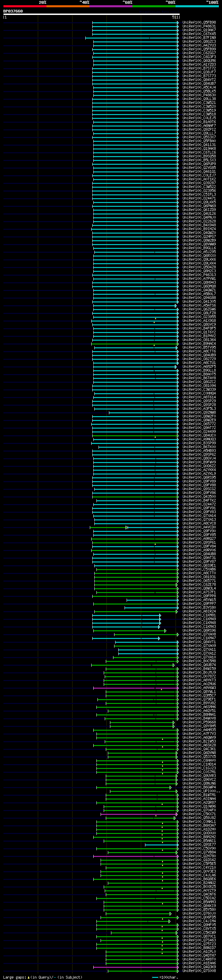Select hit UniRef100_Q9AT31
This screenshot has width=222, height=980.
[x=199, y=558]
